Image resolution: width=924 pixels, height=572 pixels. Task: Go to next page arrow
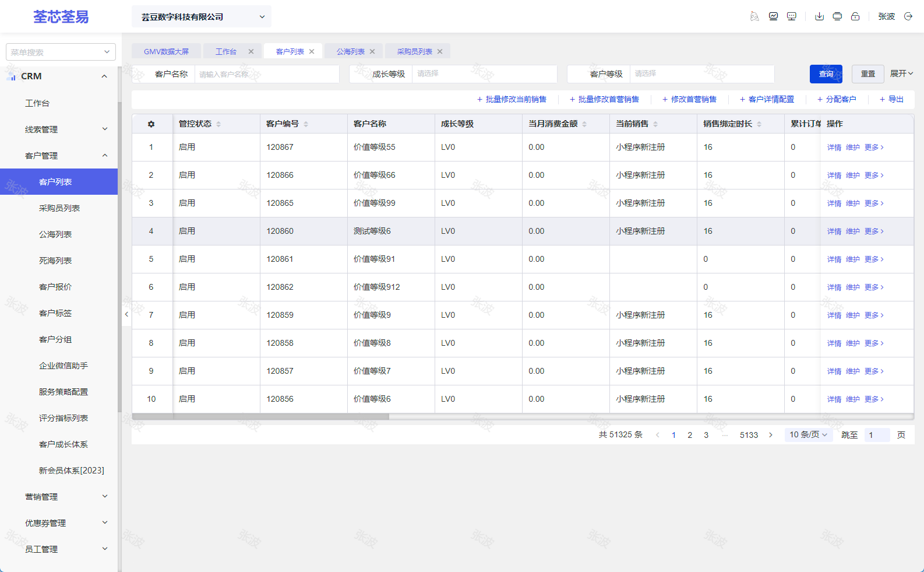[x=771, y=435]
